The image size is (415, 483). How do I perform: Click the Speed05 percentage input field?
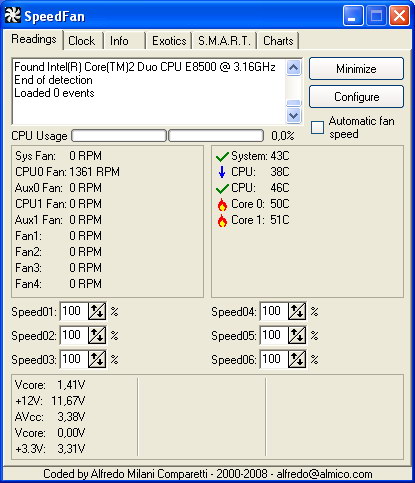click(274, 335)
